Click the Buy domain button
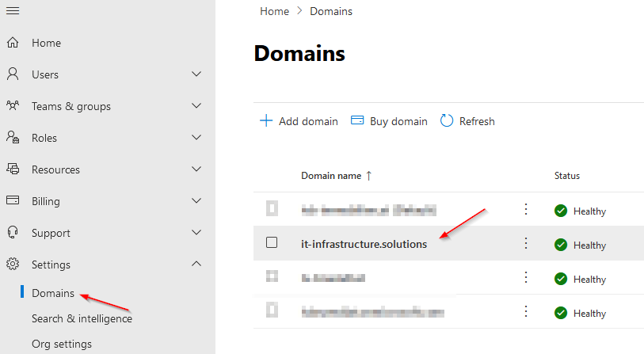The image size is (644, 354). pyautogui.click(x=389, y=121)
